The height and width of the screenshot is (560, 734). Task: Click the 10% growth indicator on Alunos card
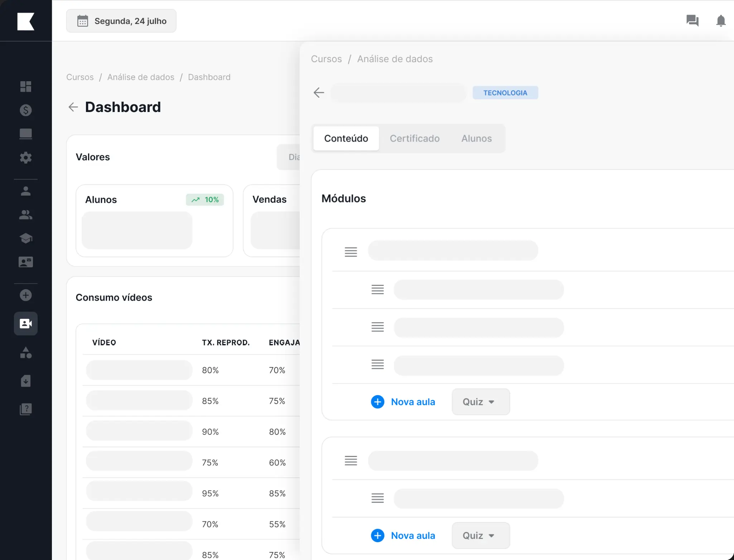point(204,199)
